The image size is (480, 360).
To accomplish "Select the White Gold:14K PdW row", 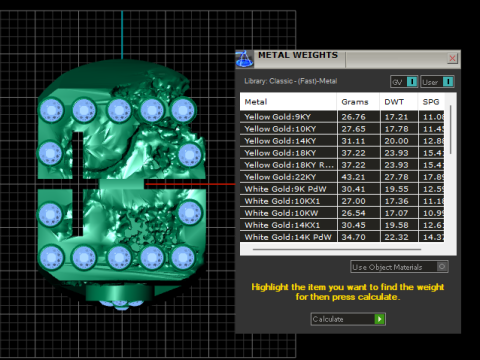I will coord(342,237).
